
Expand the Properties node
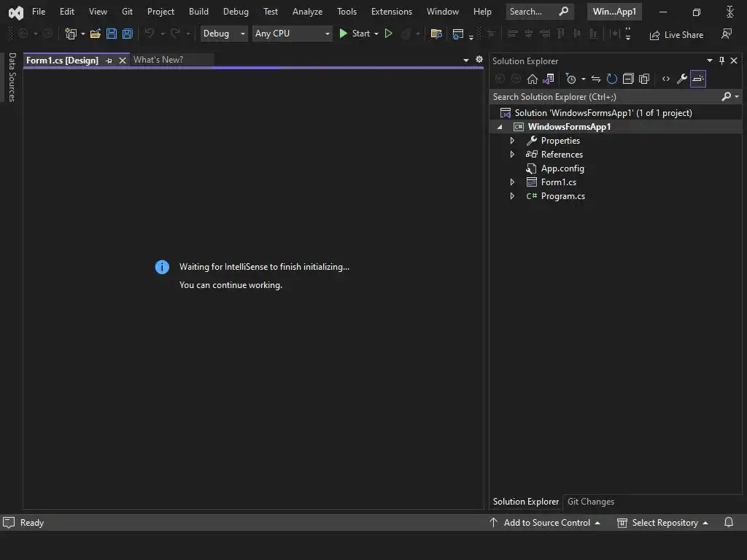(512, 141)
